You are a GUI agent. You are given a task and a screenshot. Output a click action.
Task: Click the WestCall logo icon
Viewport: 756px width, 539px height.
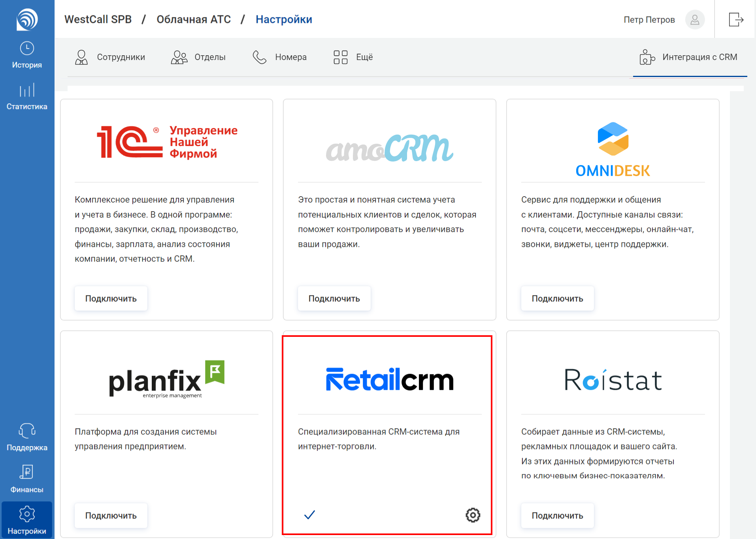tap(27, 19)
